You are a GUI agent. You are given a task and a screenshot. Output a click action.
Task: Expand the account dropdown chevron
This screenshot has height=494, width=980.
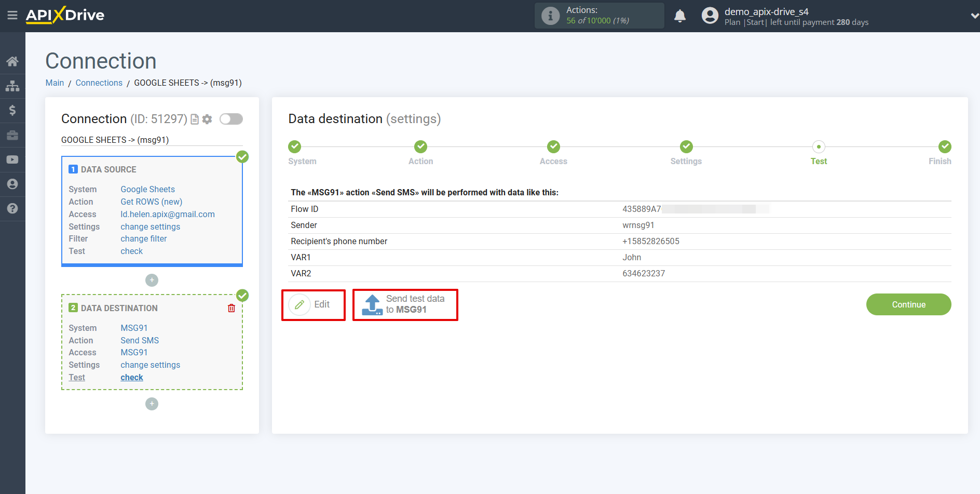(974, 16)
